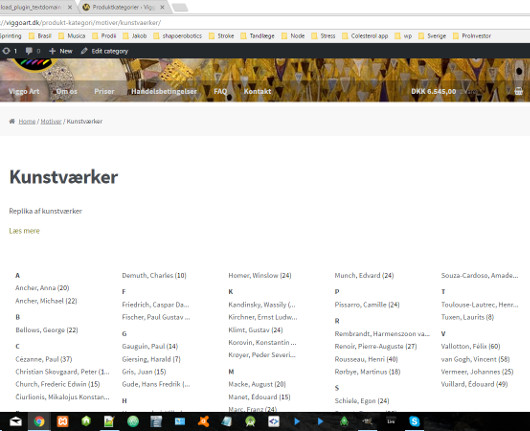Open the Priser menu item
Viewport: 530px width, 431px height.
coord(104,91)
